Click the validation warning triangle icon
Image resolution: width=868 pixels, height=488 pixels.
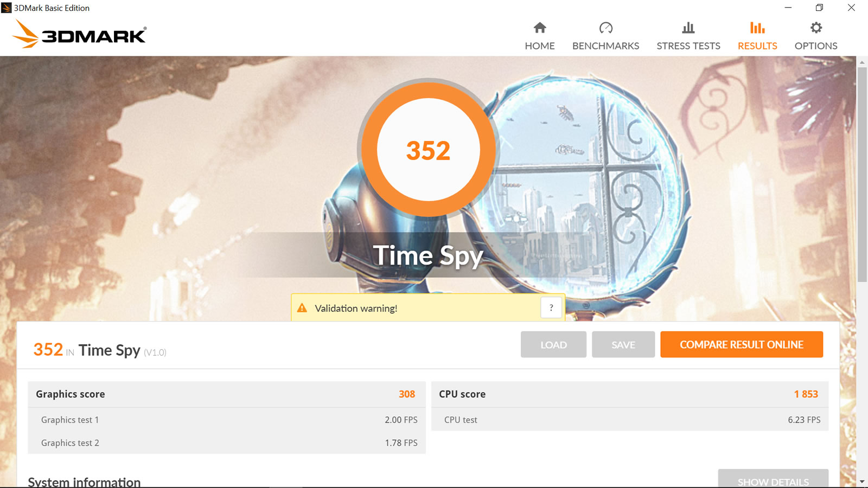click(x=302, y=308)
